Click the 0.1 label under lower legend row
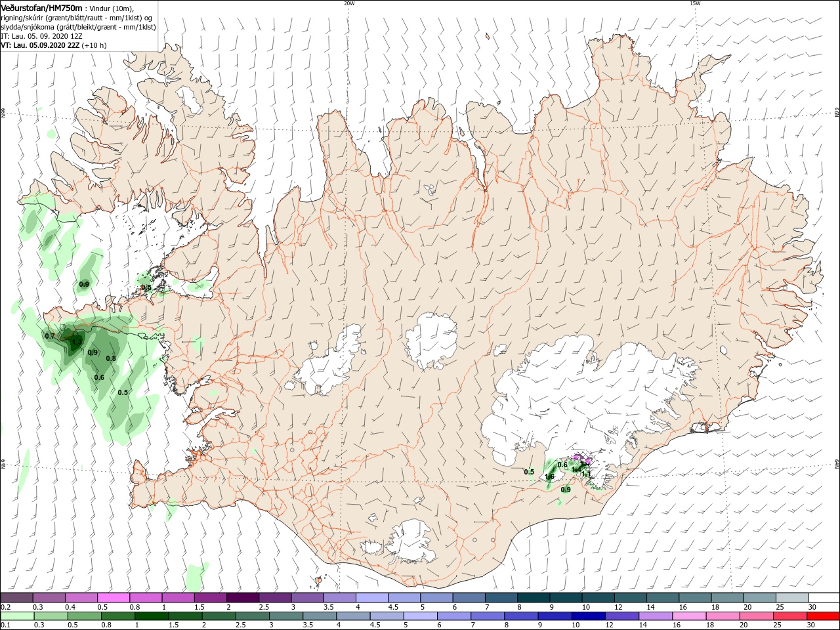 (5, 625)
